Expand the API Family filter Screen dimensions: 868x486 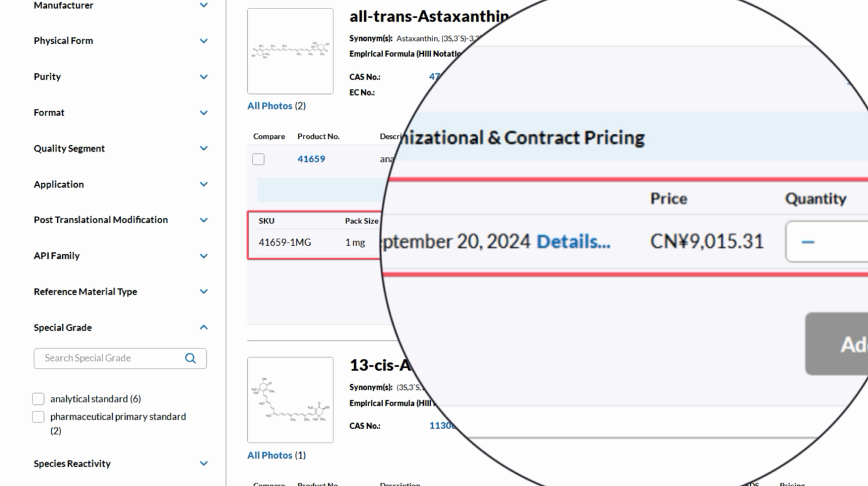point(204,256)
